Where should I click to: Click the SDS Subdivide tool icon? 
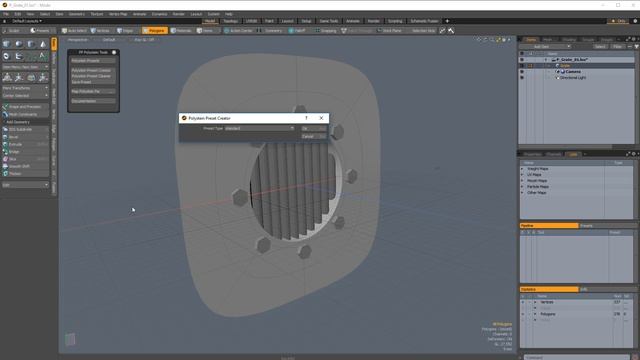(5, 129)
